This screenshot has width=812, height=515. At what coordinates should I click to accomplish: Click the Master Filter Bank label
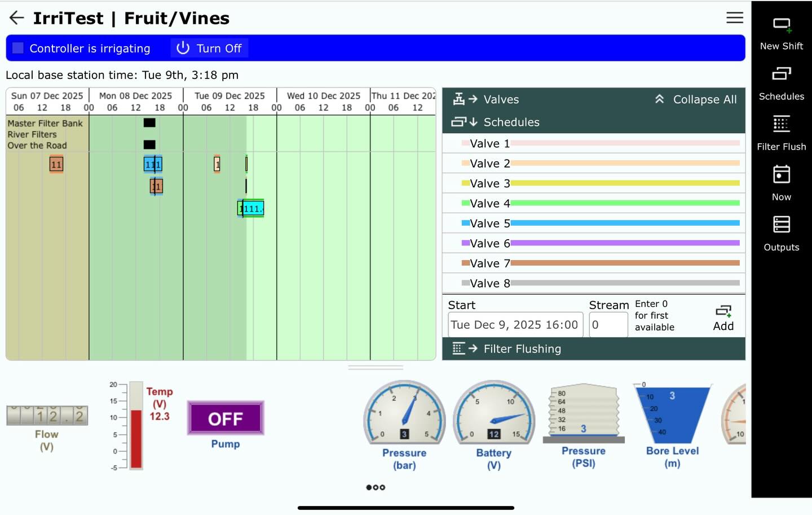[x=45, y=123]
